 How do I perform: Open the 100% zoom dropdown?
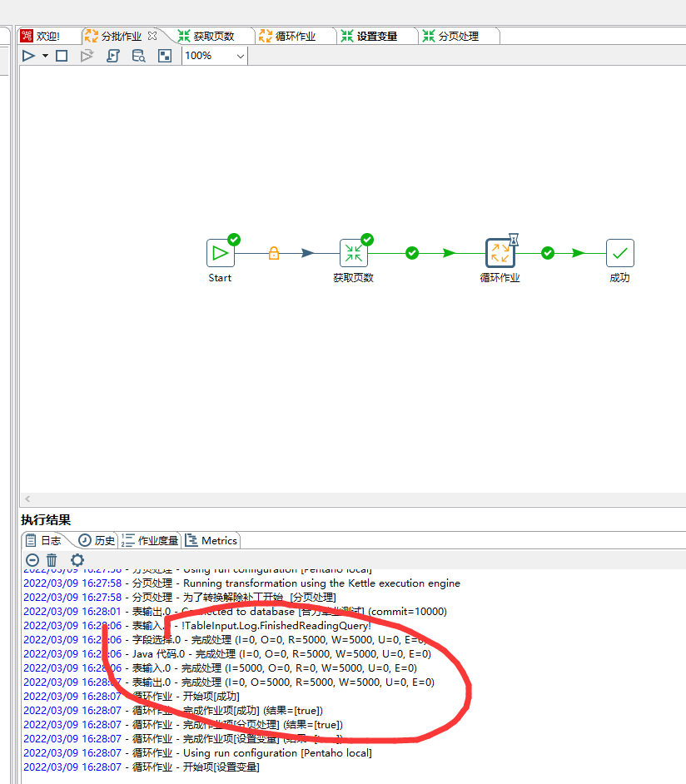click(x=241, y=56)
